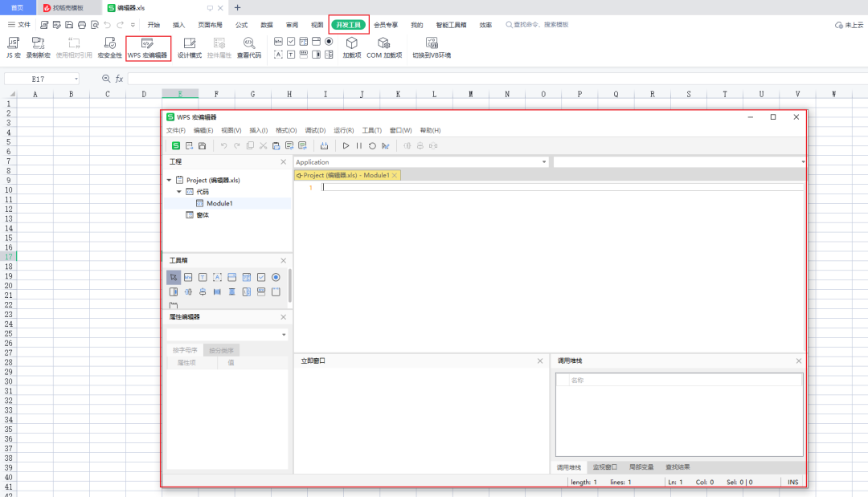Click the fx insert function icon
This screenshot has width=868, height=497.
(119, 79)
